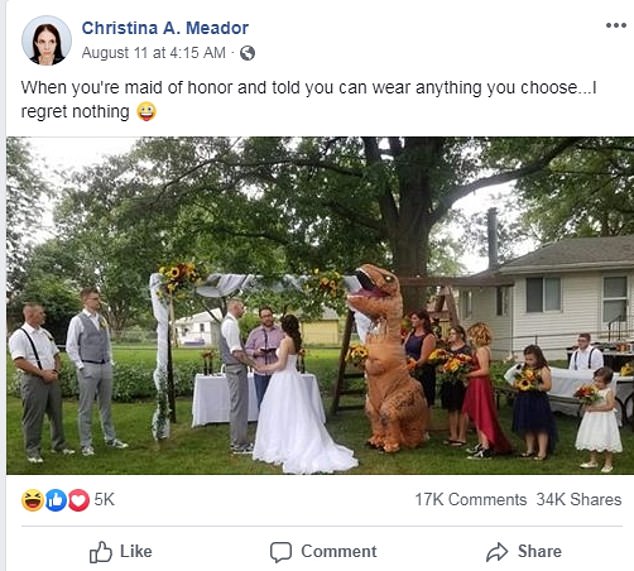Click the blue thumbs-up reaction icon
Image resolution: width=634 pixels, height=571 pixels.
click(55, 499)
